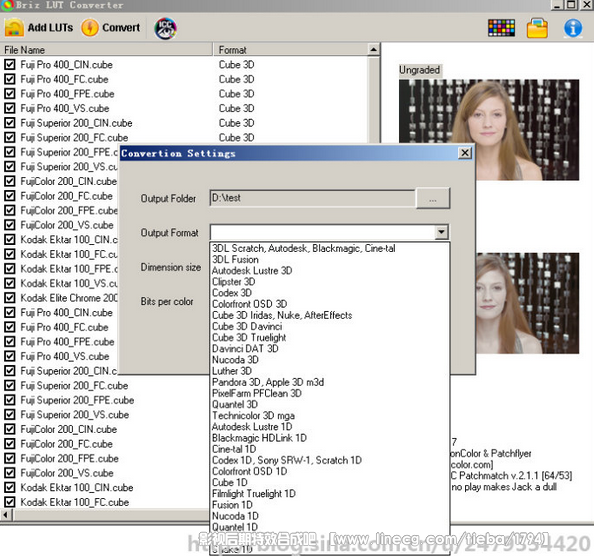Open the yellow output folder icon

point(537,28)
